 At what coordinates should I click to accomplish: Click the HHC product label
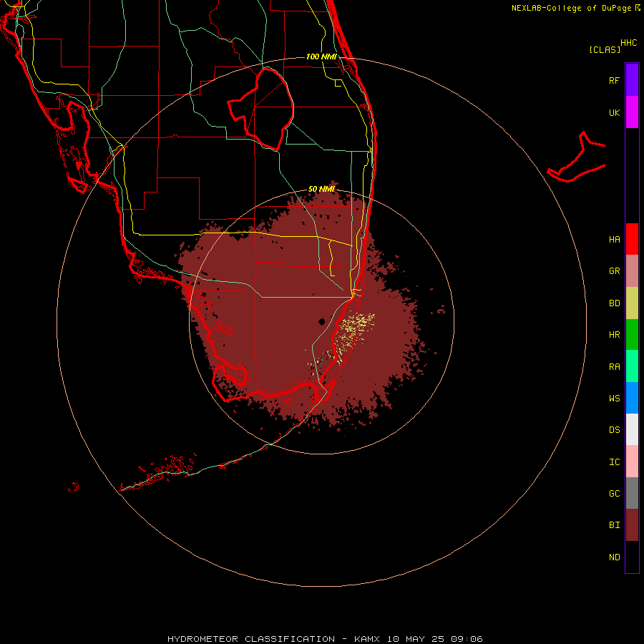(x=628, y=43)
